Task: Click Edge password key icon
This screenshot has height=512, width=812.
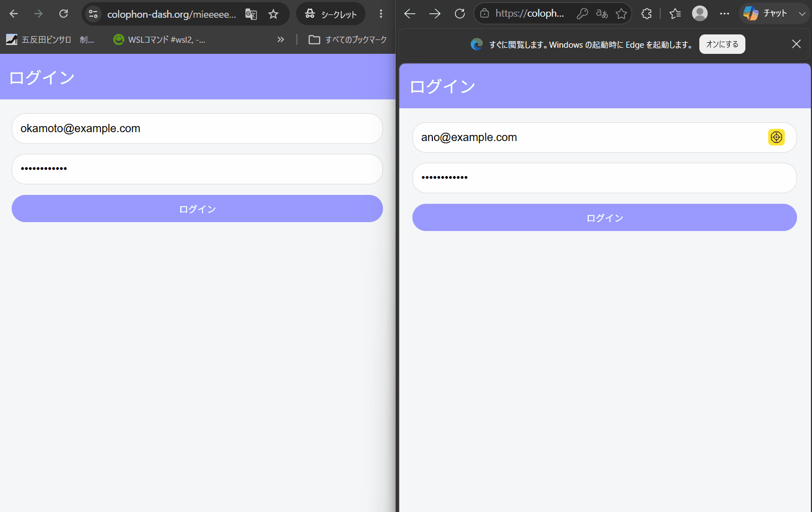Action: [582, 13]
